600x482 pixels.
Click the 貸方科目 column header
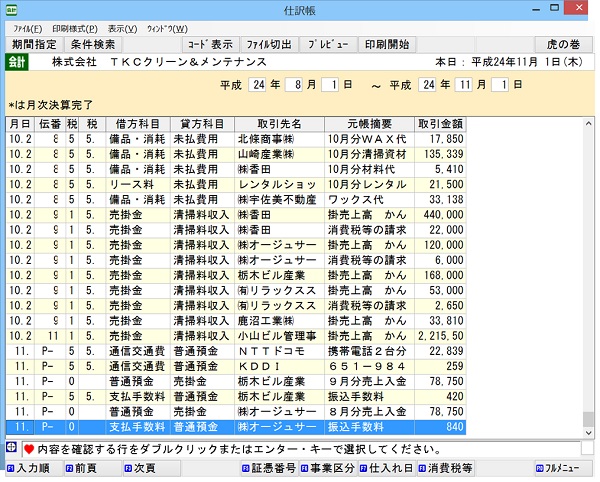(x=202, y=124)
